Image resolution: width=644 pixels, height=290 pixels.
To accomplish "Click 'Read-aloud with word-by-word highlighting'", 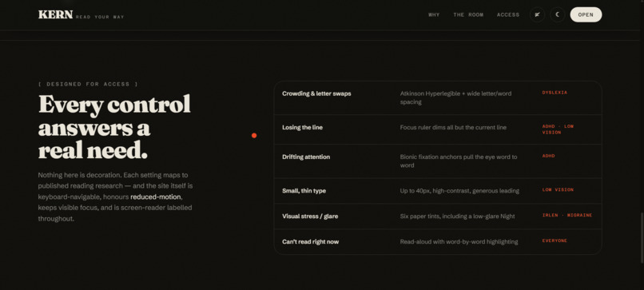I will pyautogui.click(x=459, y=241).
